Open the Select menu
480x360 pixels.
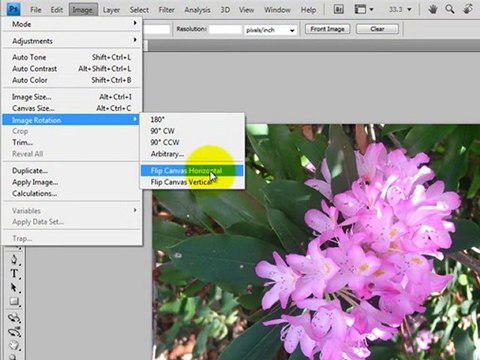tap(139, 10)
